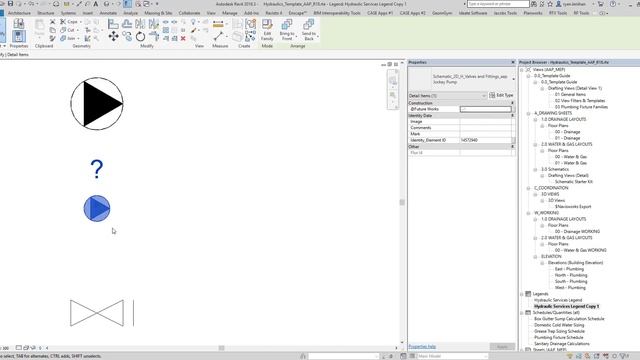This screenshot has width=640, height=360.
Task: Select the blue highlighted pump symbol in canvas
Action: [97, 209]
